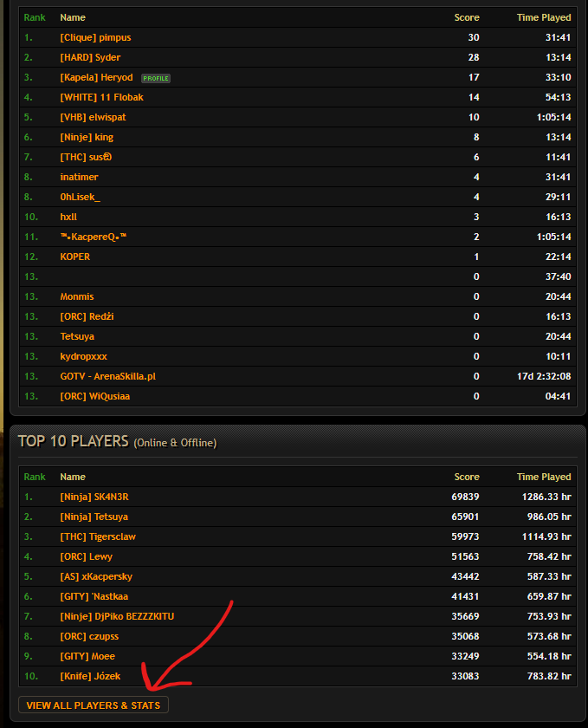Open the View All Players & Stats button
This screenshot has height=728, width=588.
pyautogui.click(x=94, y=705)
